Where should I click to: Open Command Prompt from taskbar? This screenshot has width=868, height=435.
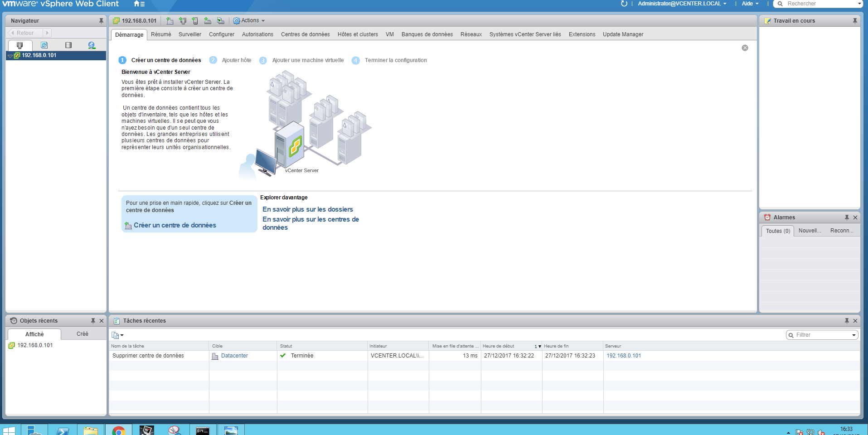(203, 430)
